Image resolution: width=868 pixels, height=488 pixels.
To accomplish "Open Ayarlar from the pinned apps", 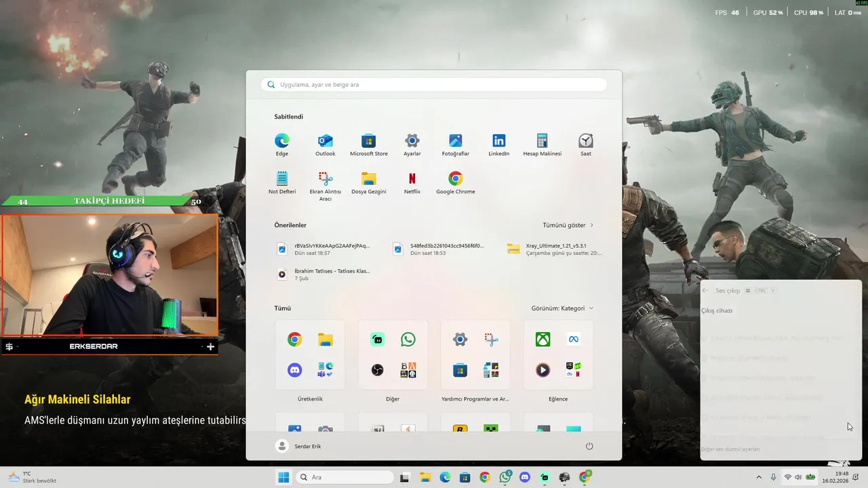I will pos(412,145).
